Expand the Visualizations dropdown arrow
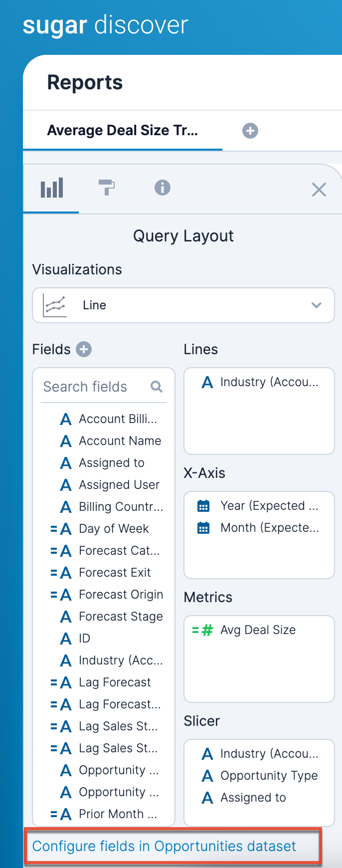 [316, 305]
